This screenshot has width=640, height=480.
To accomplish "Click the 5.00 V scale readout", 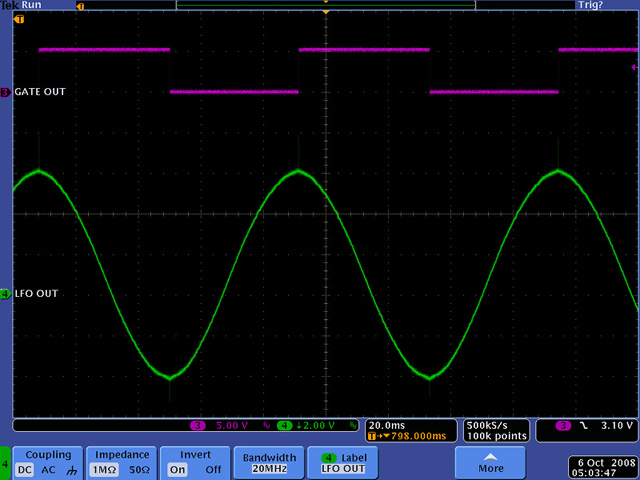I will [x=232, y=426].
